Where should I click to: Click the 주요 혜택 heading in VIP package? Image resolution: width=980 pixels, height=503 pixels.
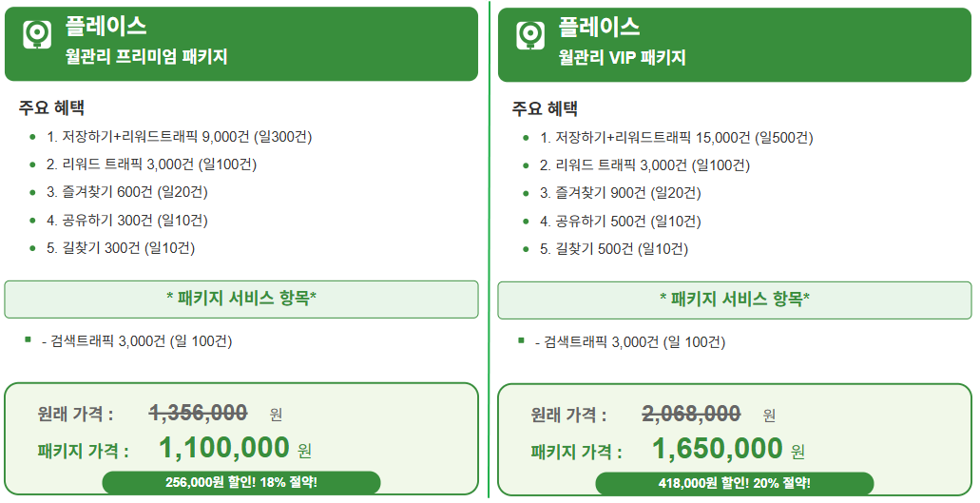coord(545,108)
